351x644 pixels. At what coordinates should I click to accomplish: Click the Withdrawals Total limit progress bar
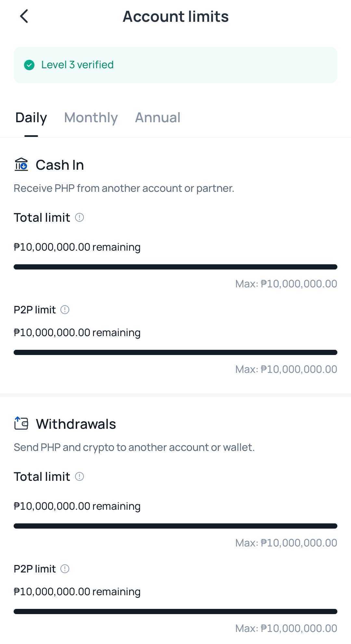click(x=175, y=526)
